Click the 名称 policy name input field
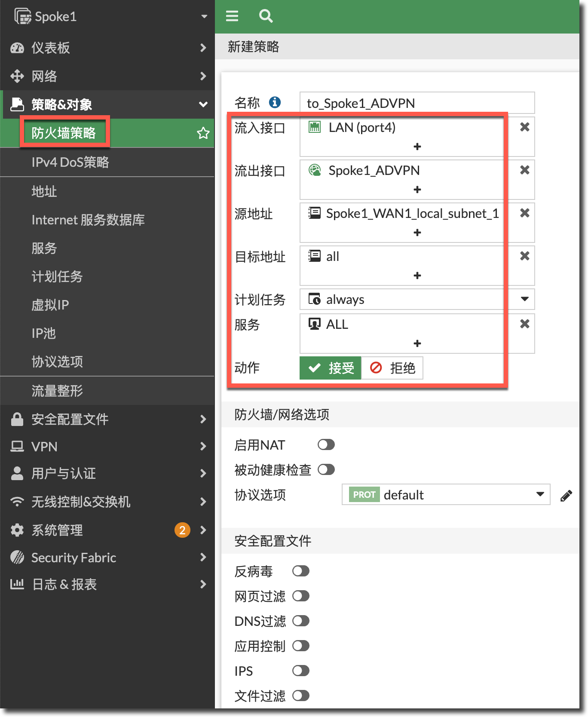Image resolution: width=588 pixels, height=717 pixels. [417, 103]
